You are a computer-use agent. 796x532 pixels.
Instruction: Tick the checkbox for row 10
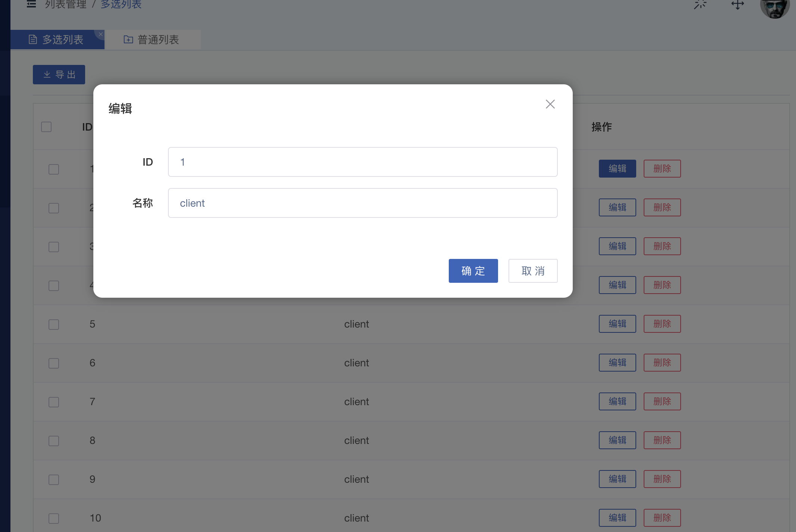pyautogui.click(x=54, y=518)
